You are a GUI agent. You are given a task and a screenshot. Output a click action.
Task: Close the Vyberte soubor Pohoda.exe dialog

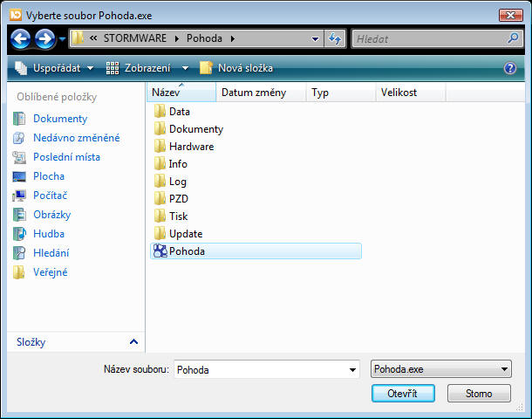tap(510, 15)
